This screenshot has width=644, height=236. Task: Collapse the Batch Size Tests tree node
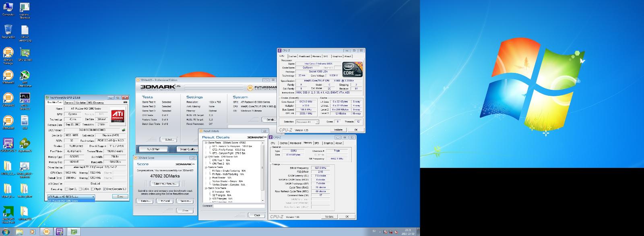pos(206,188)
